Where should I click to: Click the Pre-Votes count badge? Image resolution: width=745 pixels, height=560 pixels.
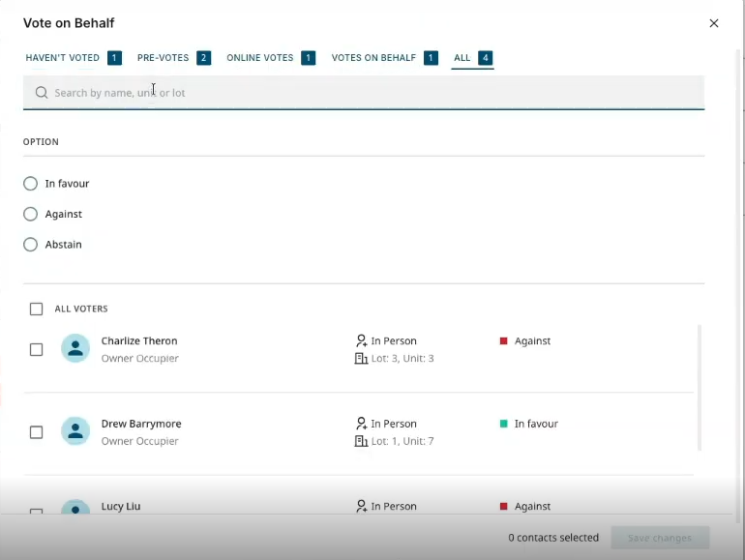click(203, 58)
